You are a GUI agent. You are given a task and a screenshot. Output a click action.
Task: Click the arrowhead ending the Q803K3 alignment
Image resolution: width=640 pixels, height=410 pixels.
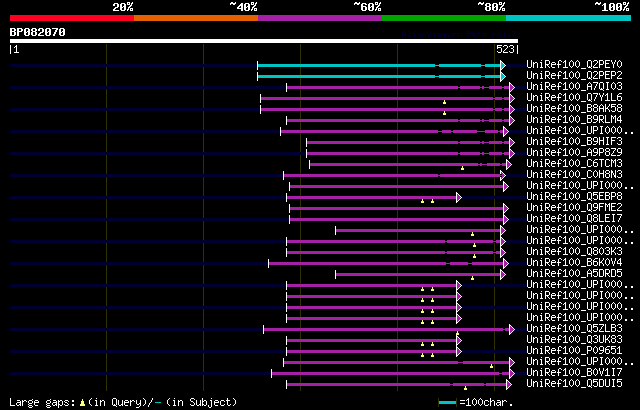pyautogui.click(x=503, y=253)
